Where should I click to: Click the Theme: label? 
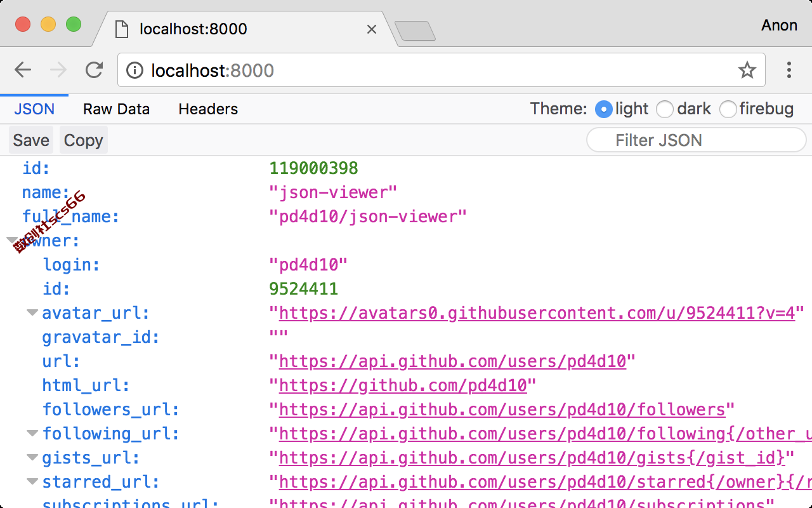558,109
